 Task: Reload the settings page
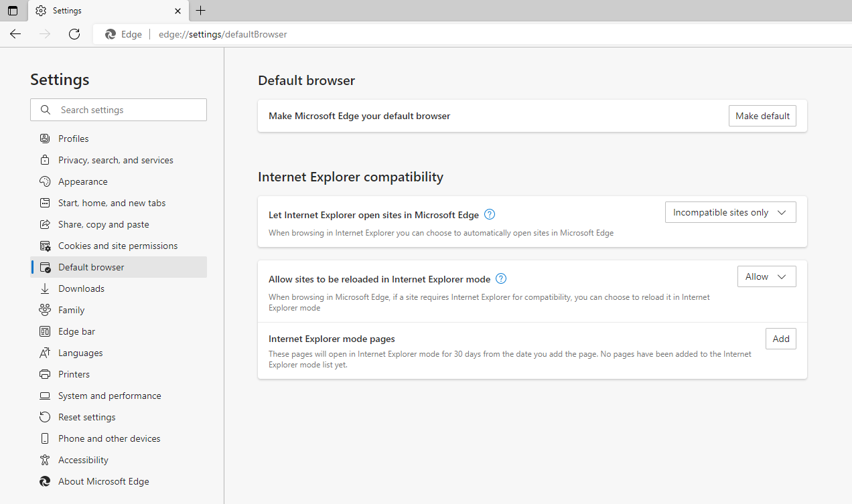(x=74, y=34)
